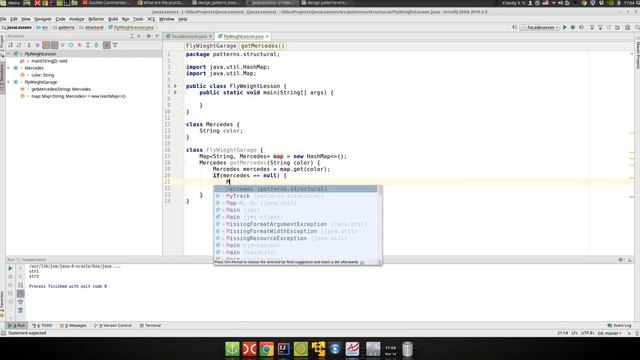Open the Git master branch widget
The image size is (640, 360).
pyautogui.click(x=609, y=333)
